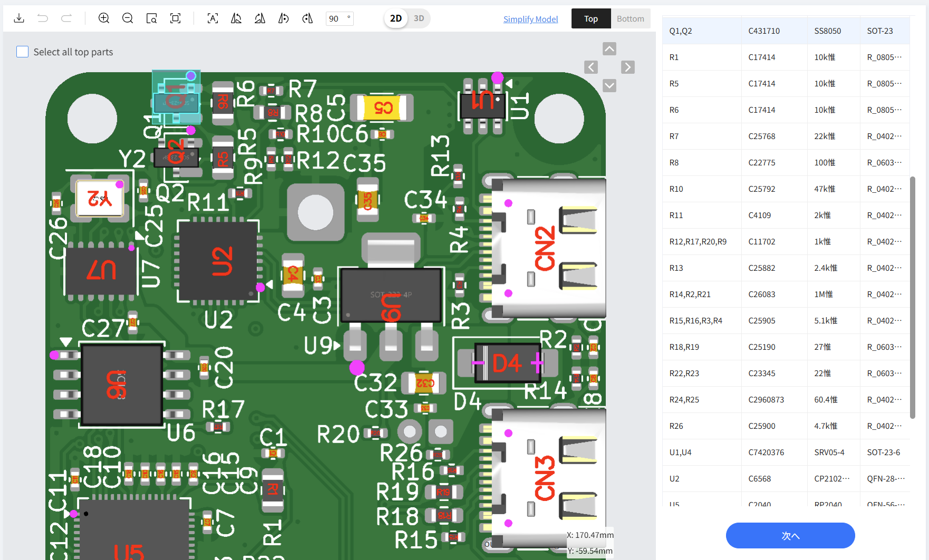Select the U9 regulator on the board
Screen dimensions: 929x560
391,296
